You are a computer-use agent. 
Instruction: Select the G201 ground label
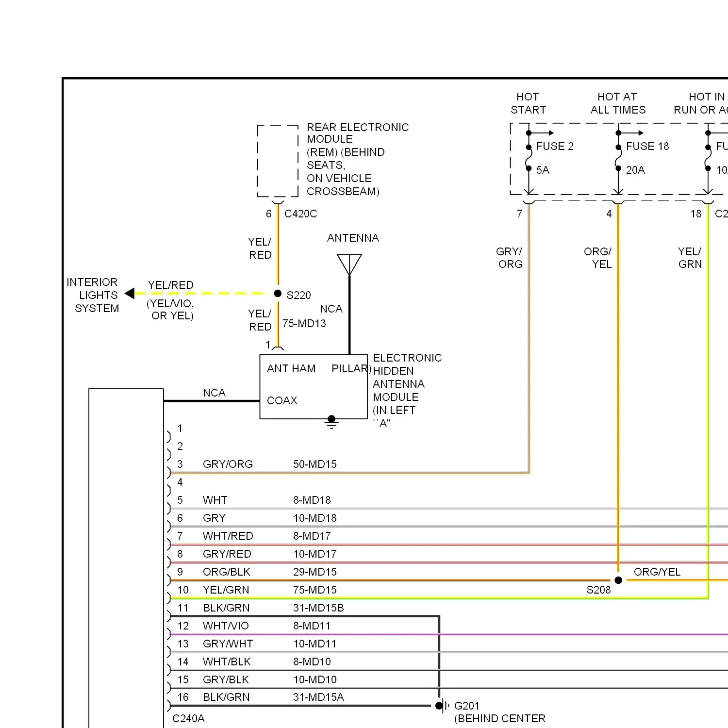click(467, 706)
